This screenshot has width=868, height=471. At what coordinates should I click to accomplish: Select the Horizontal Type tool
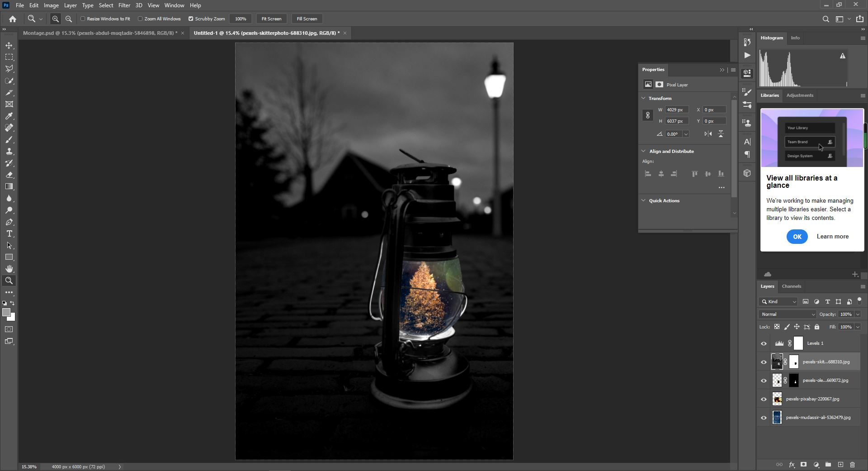(9, 233)
